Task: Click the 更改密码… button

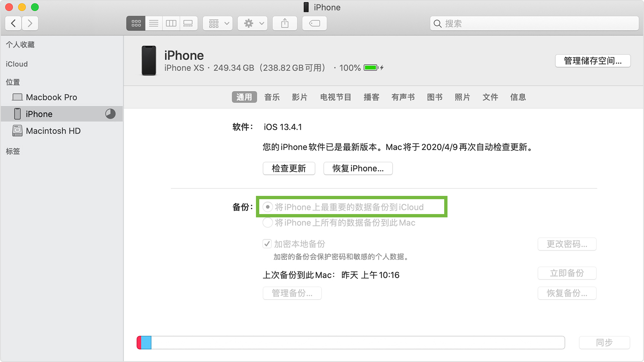Action: point(567,244)
